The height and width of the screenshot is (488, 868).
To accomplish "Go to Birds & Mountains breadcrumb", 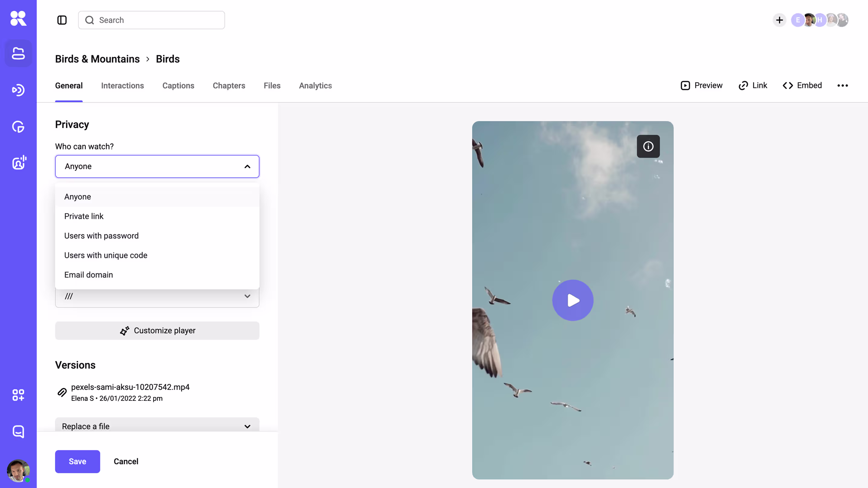I will [97, 59].
